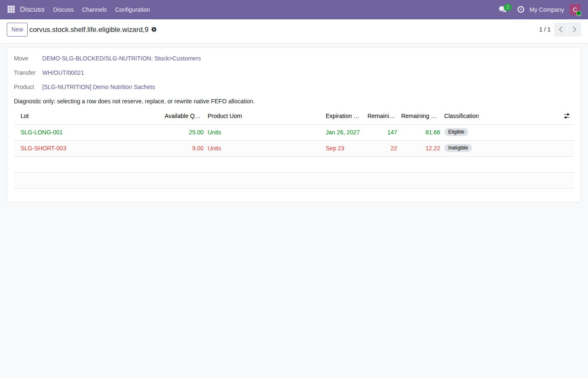Click the Discuss app title

coord(32,9)
